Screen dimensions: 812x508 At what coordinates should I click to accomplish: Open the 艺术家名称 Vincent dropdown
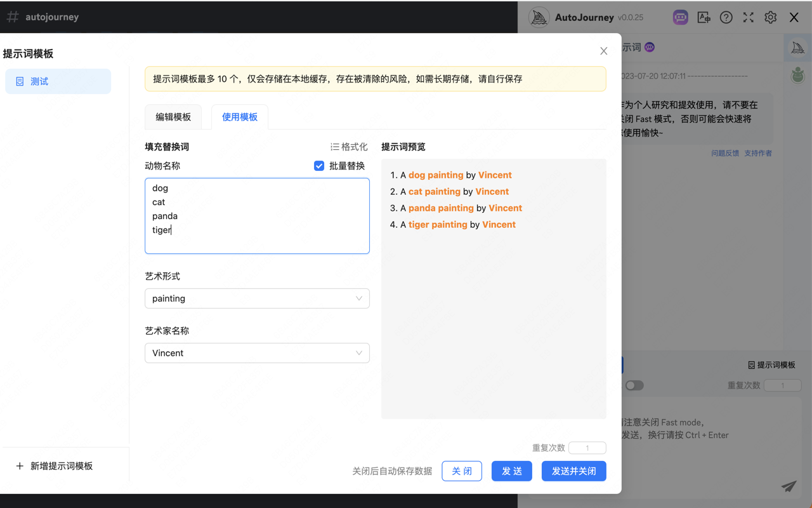[257, 352]
